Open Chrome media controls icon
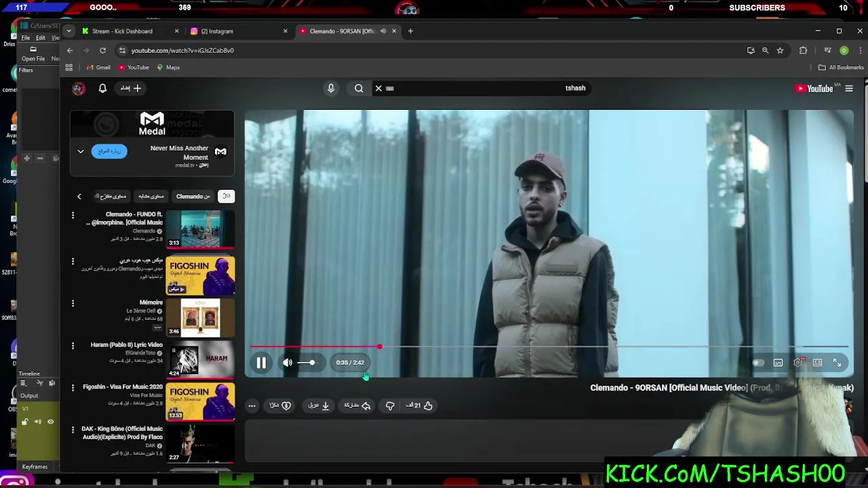The height and width of the screenshot is (488, 868). [x=827, y=50]
